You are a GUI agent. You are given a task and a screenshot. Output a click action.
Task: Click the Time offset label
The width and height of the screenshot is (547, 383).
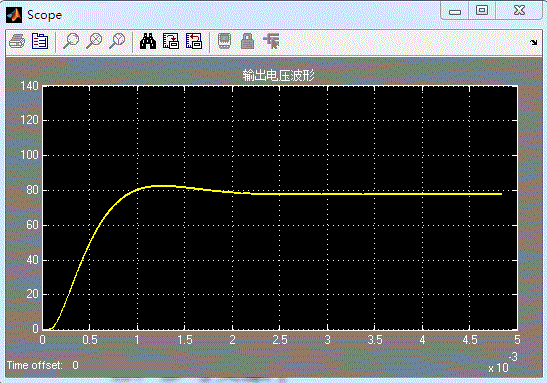(35, 365)
